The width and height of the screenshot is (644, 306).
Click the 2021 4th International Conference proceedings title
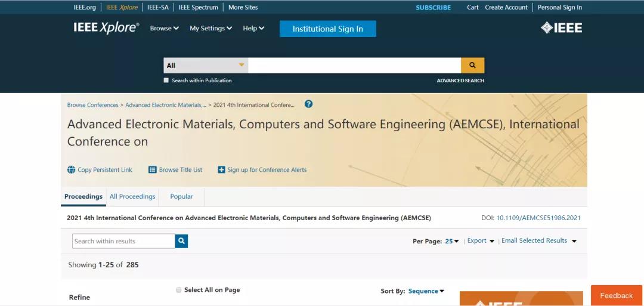pos(249,218)
